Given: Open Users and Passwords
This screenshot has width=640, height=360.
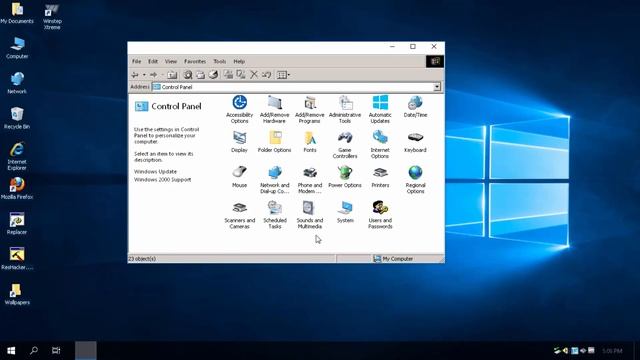Looking at the screenshot, I should 380,215.
